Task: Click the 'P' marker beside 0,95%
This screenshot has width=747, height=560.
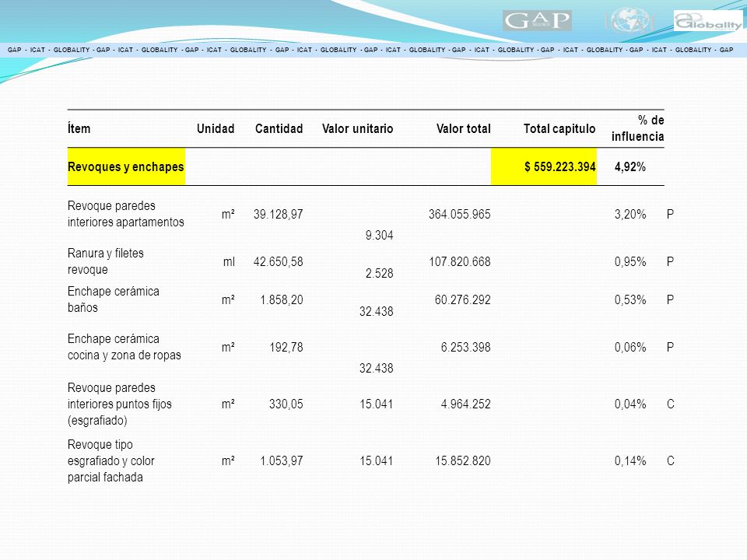Action: pos(670,262)
